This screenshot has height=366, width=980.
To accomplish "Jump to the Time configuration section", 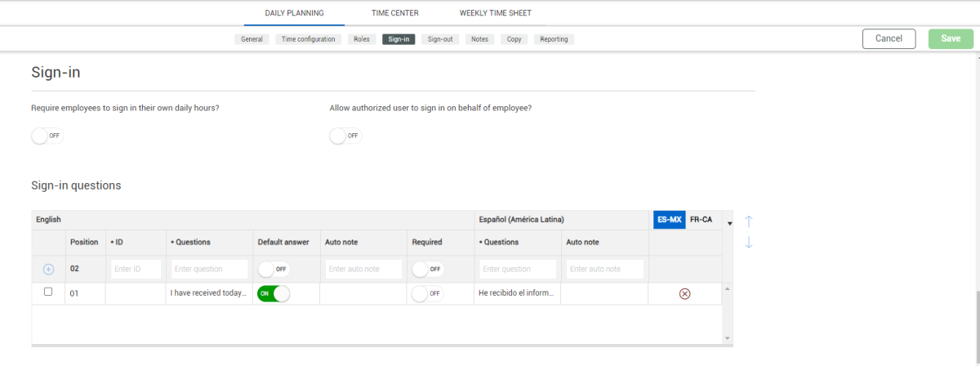I will coord(308,39).
